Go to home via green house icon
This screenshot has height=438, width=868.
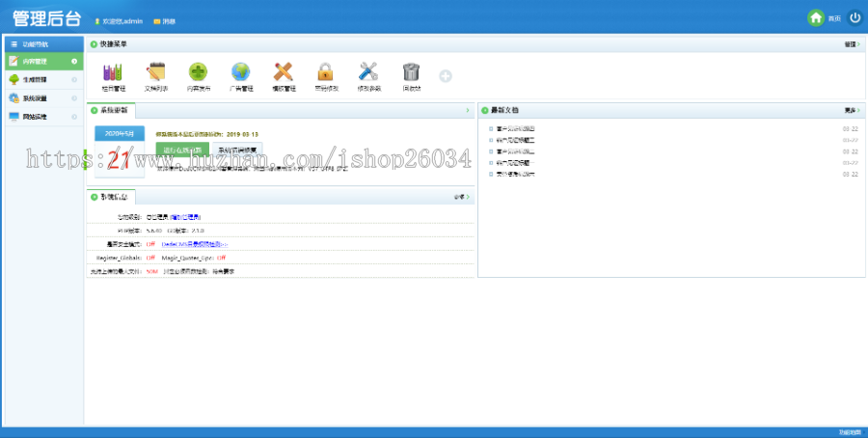point(817,18)
